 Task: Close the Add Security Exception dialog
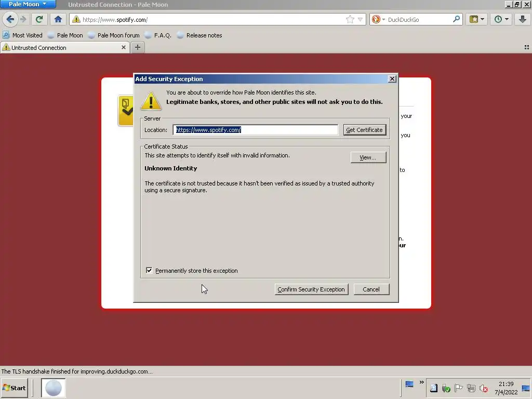point(392,79)
